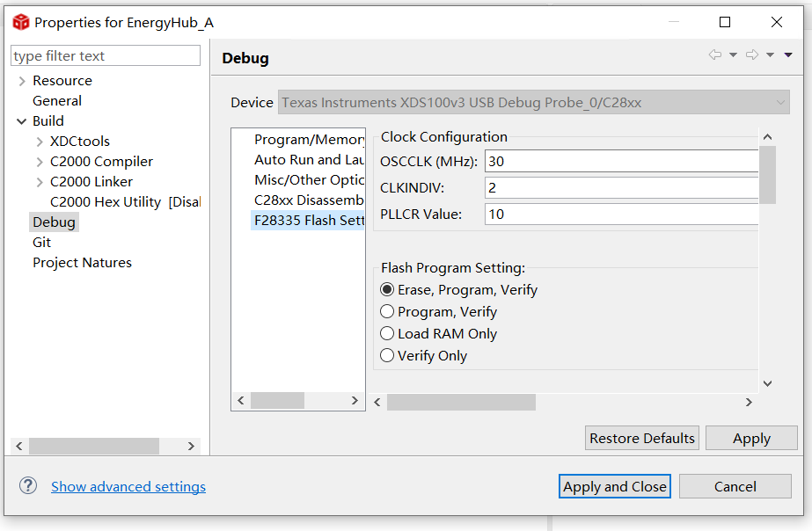Choose the Verify Only radio button
Viewport: 812px width, 531px height.
[387, 356]
